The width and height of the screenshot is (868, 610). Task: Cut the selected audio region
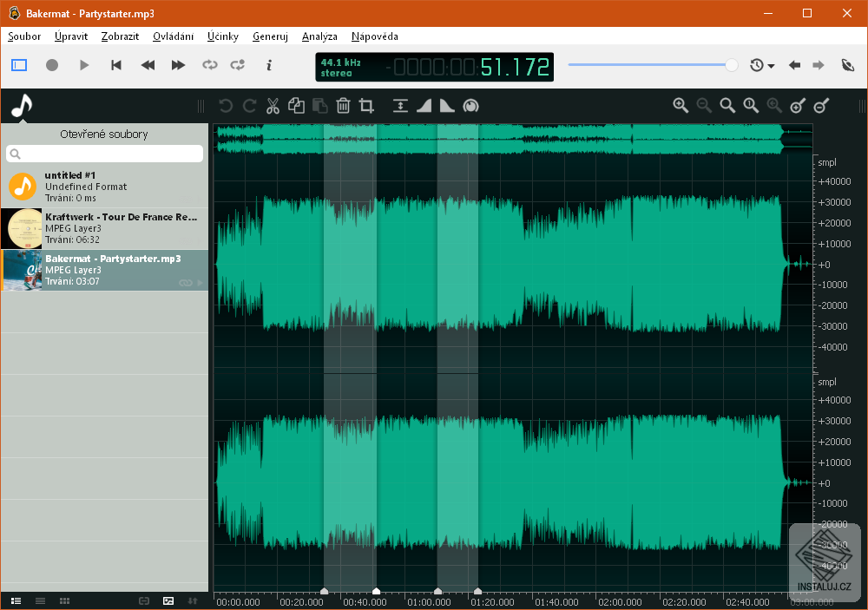[x=273, y=105]
